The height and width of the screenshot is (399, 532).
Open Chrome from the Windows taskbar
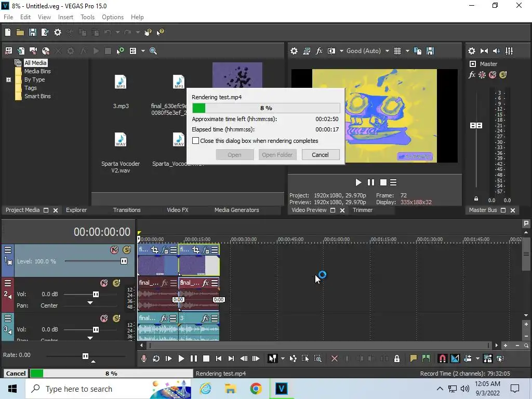point(256,389)
